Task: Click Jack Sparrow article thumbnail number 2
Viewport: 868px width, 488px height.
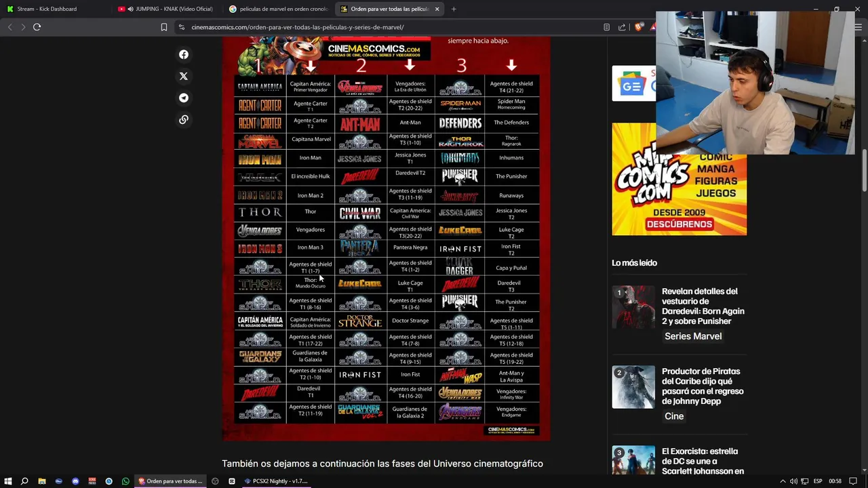Action: 633,387
